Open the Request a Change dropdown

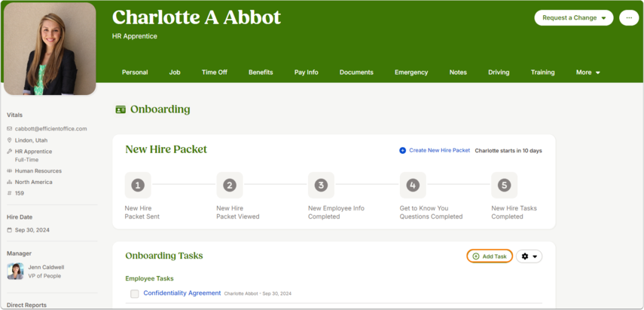[574, 17]
